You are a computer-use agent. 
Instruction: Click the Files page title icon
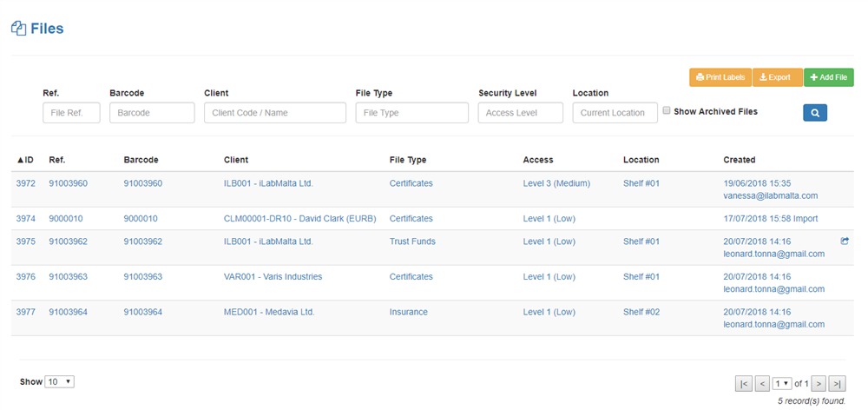tap(18, 29)
